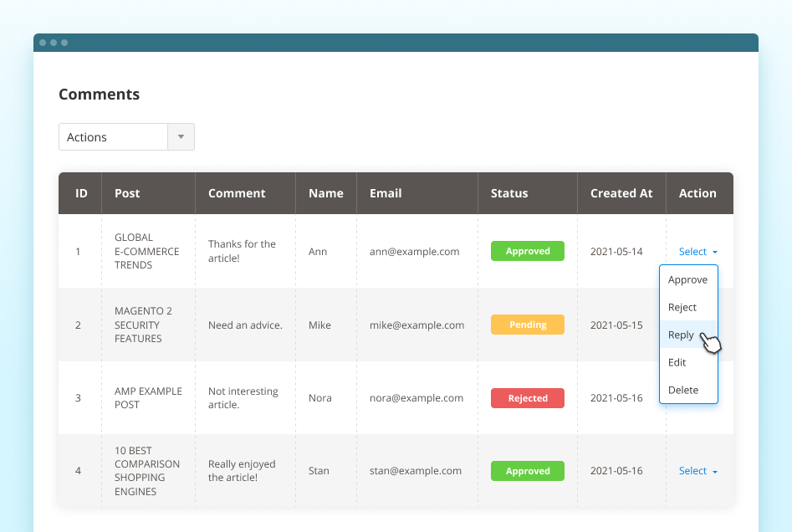Click the Approved status badge on row 1
This screenshot has width=792, height=532.
(528, 250)
